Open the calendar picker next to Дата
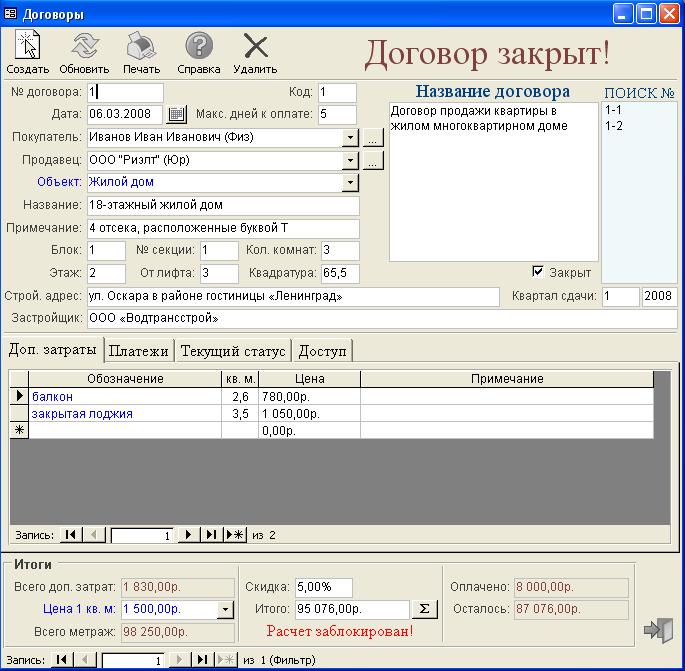 point(176,114)
